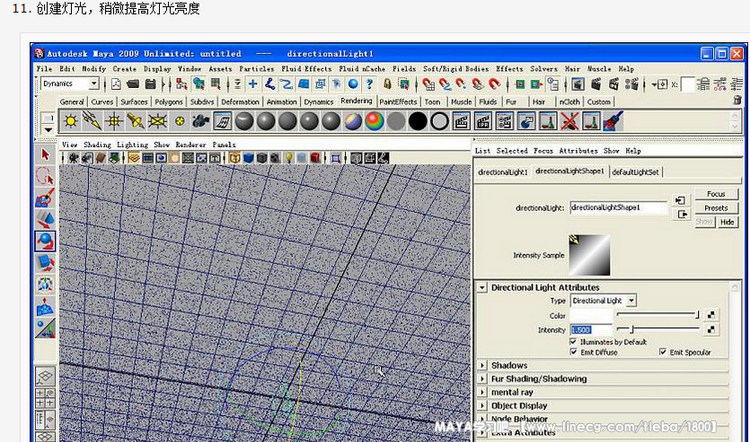Click the Intensity slider track
This screenshot has height=442, width=750.
[x=658, y=329]
